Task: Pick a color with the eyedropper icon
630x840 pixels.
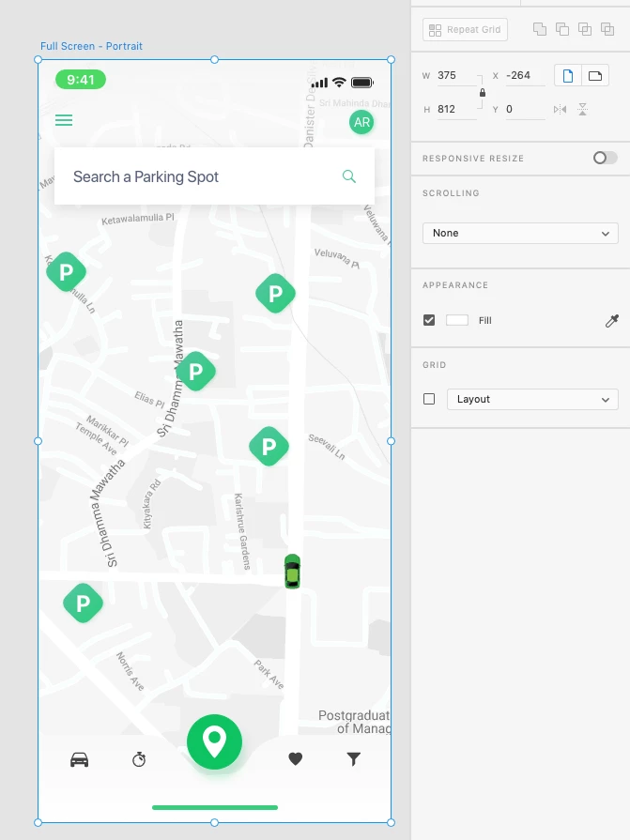Action: [611, 321]
